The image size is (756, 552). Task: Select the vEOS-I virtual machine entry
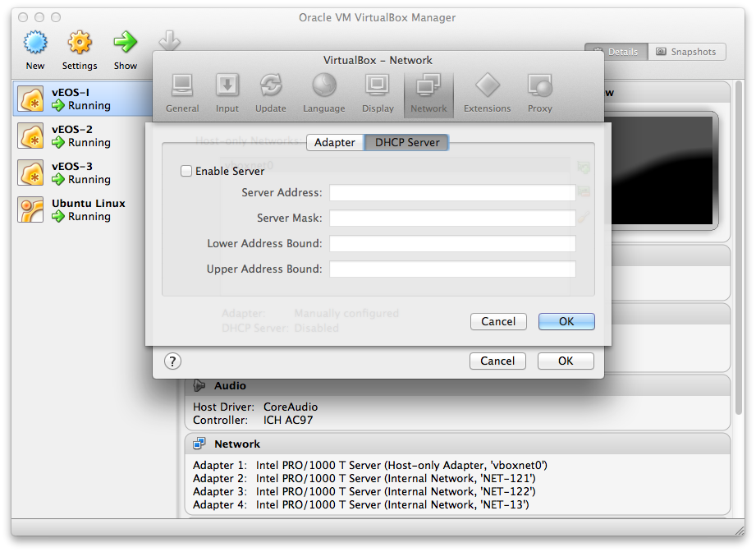(83, 99)
